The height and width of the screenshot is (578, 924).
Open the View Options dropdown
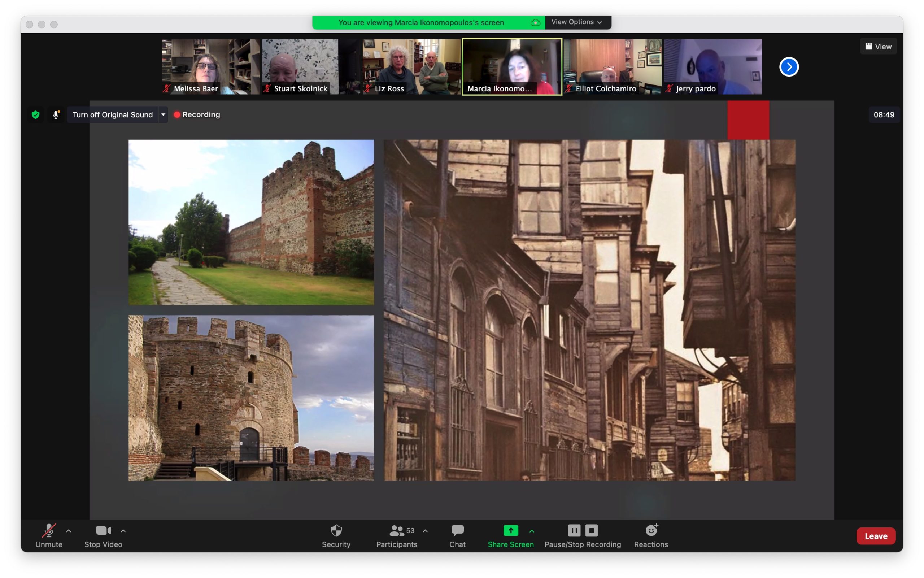pos(576,22)
